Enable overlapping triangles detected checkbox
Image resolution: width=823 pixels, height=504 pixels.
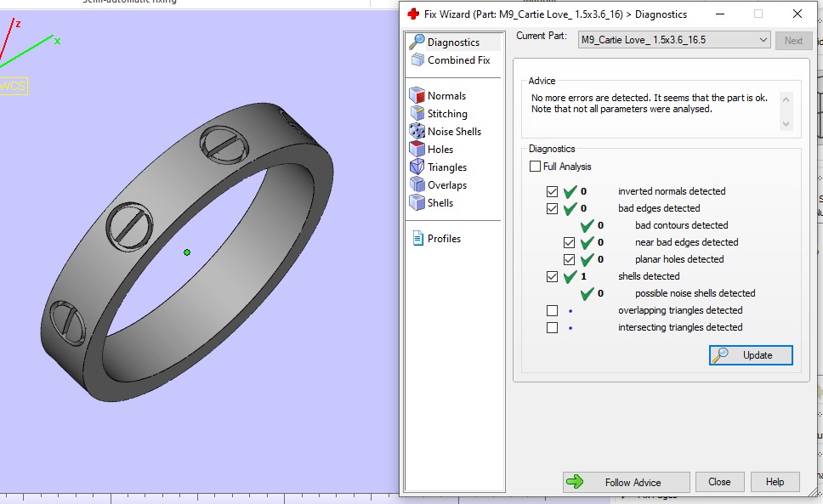click(x=552, y=310)
